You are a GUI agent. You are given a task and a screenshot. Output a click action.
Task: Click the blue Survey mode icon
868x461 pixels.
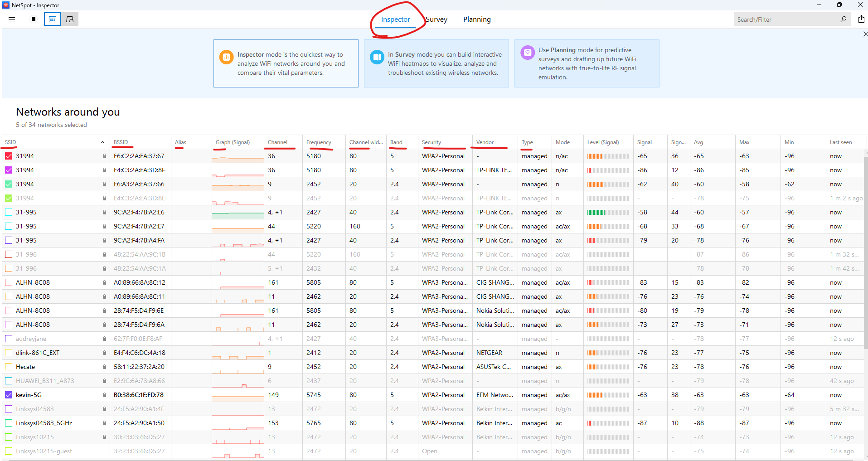377,57
